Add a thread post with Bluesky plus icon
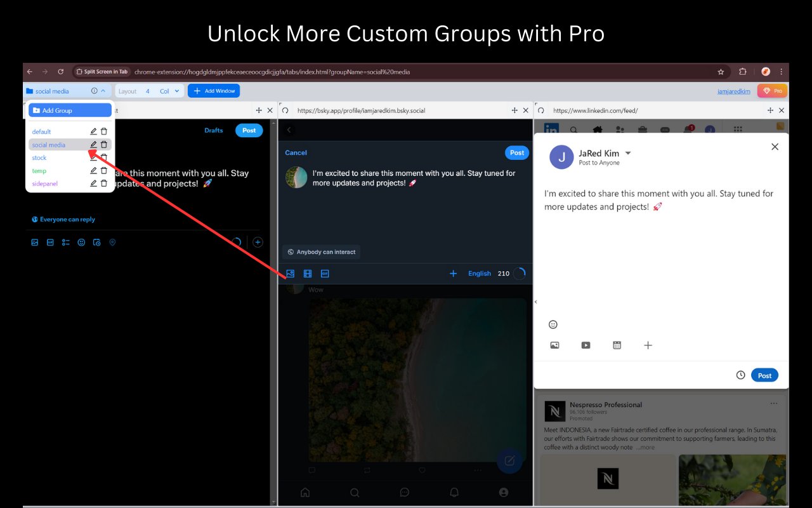This screenshot has width=812, height=508. click(x=453, y=274)
